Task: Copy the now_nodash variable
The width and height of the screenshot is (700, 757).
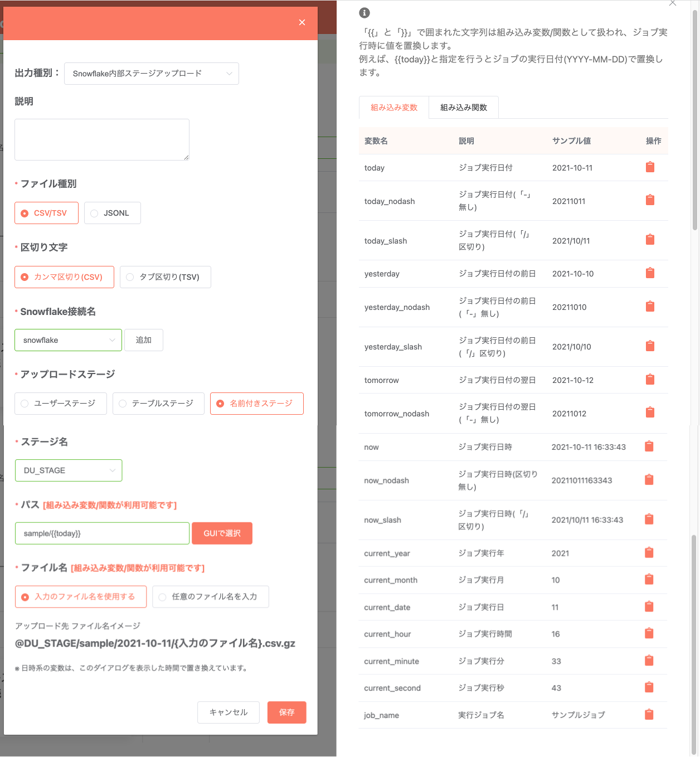Action: (649, 479)
